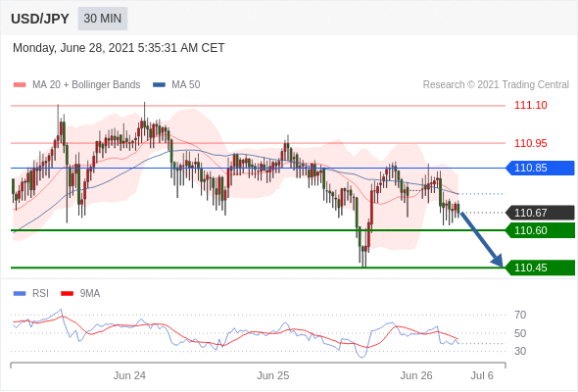
Task: Click the pink MA 20 legend swatch
Action: 20,85
